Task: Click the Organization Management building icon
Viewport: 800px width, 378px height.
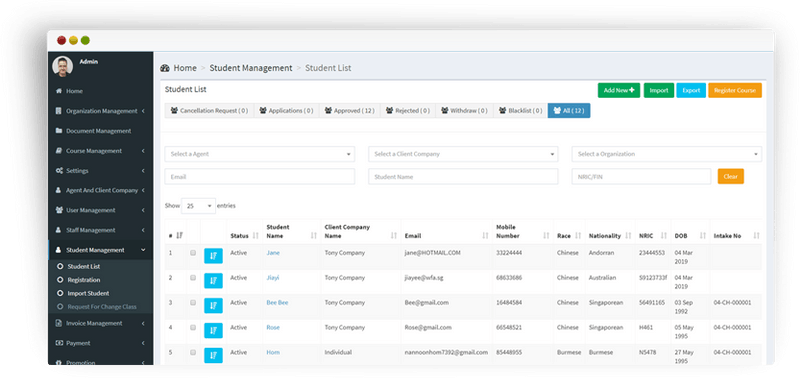Action: [59, 111]
